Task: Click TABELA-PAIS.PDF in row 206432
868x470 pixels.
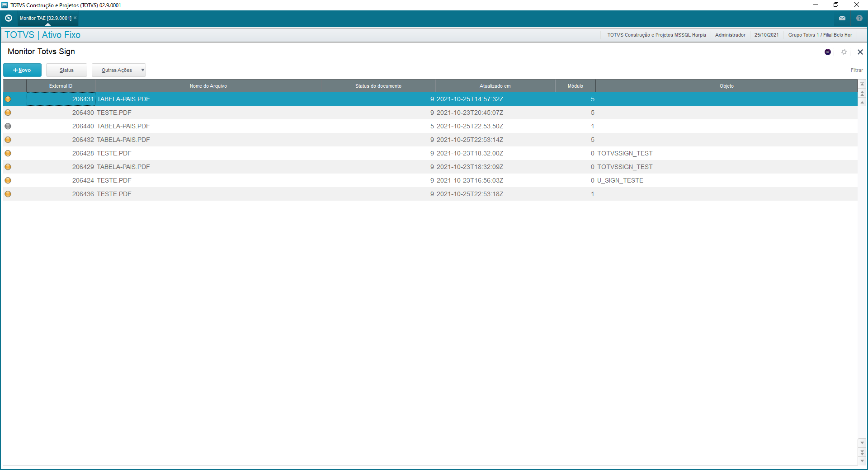Action: [123, 140]
